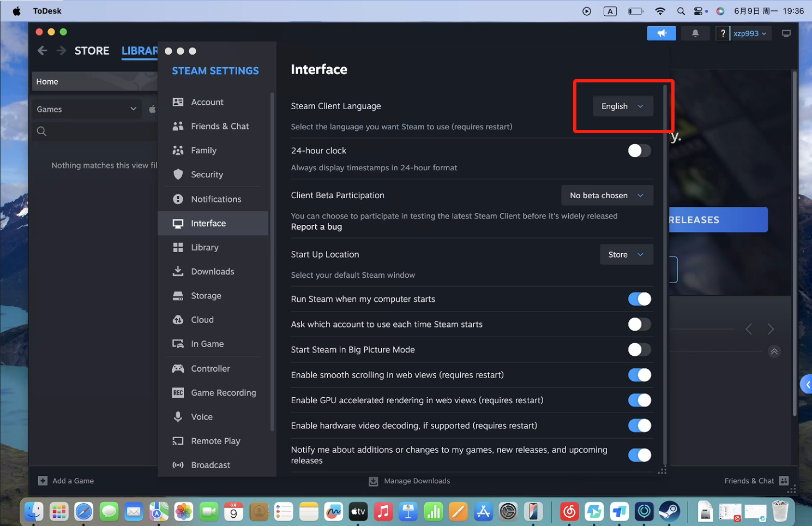This screenshot has height=526, width=812.
Task: Open Safari from the Dock
Action: pyautogui.click(x=83, y=511)
